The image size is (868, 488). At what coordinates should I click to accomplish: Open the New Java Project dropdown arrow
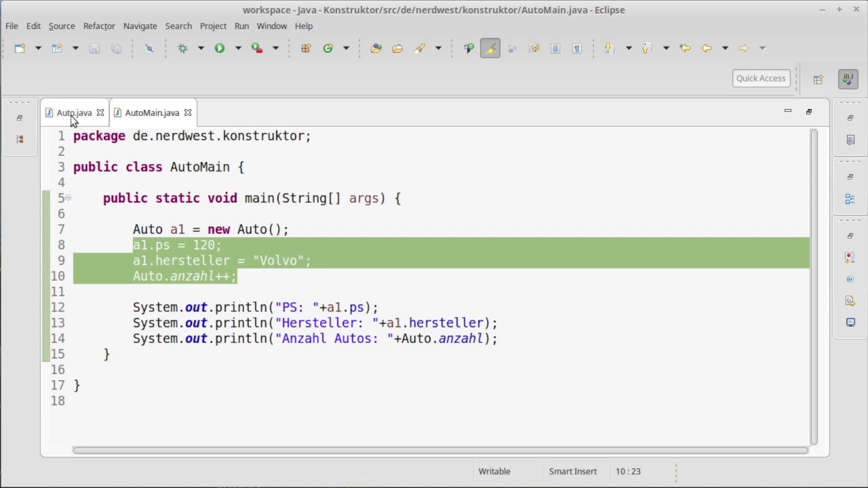pyautogui.click(x=75, y=48)
